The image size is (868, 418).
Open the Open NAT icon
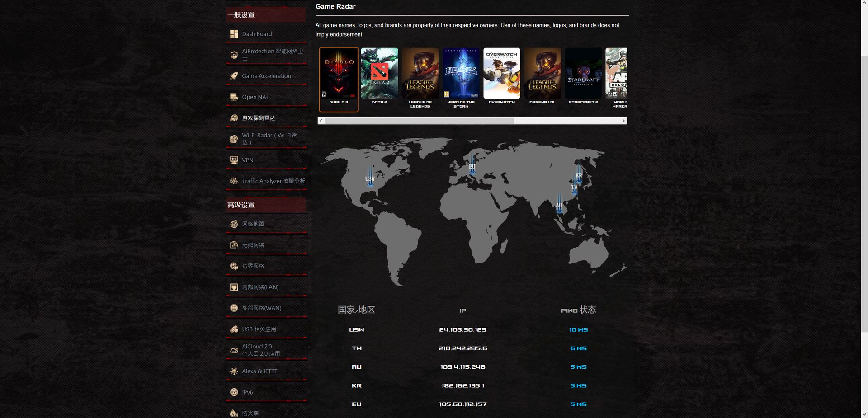tap(234, 97)
